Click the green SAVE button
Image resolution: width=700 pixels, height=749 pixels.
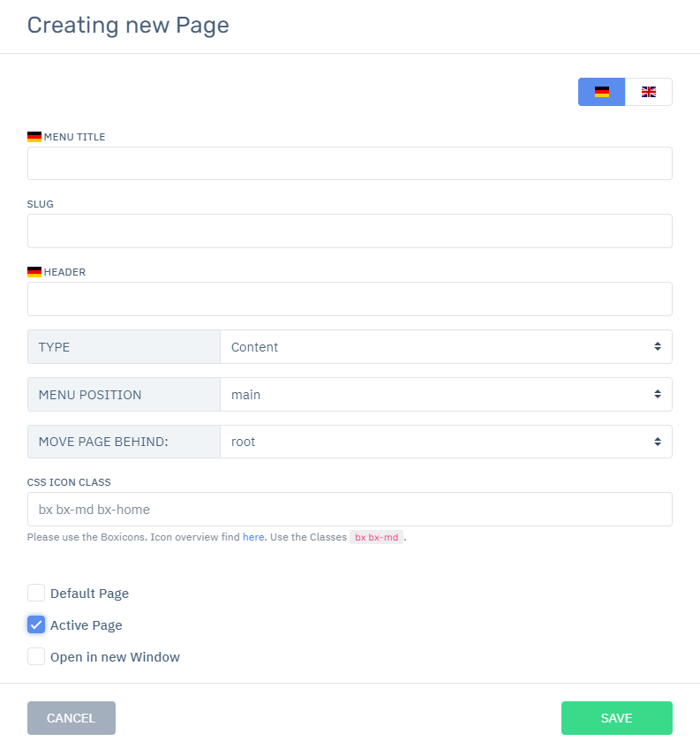[x=616, y=718]
